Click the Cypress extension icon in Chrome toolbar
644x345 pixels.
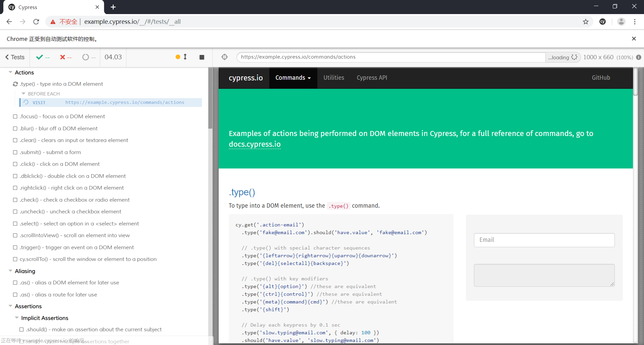(603, 21)
